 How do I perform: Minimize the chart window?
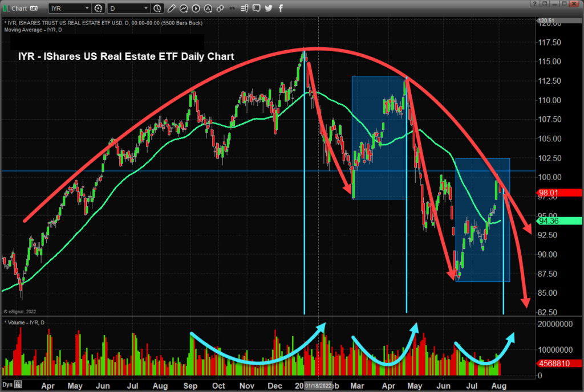click(x=554, y=4)
